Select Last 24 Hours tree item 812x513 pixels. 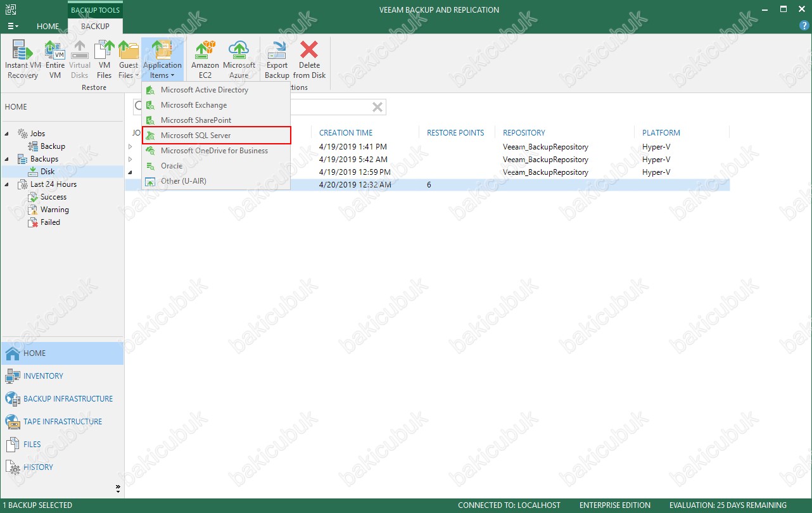53,184
